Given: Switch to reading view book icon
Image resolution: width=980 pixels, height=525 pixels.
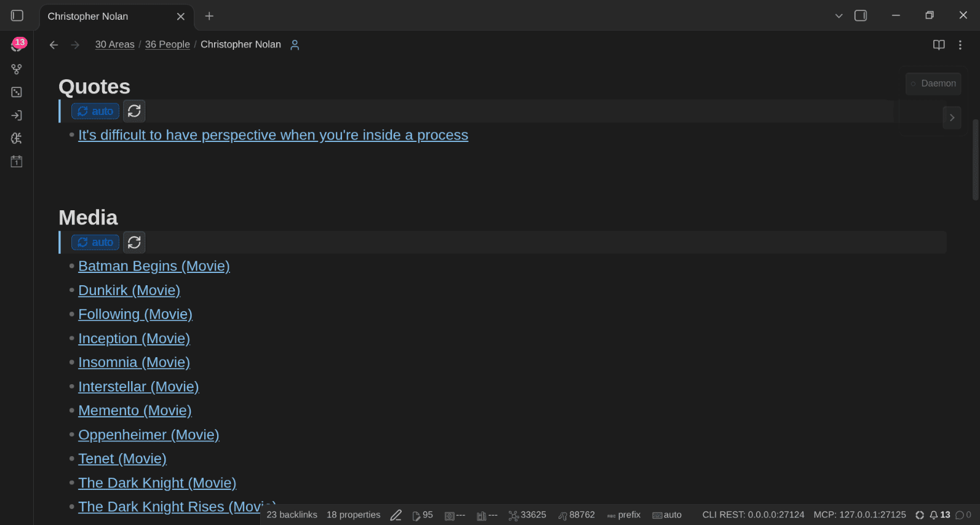Looking at the screenshot, I should (x=939, y=45).
